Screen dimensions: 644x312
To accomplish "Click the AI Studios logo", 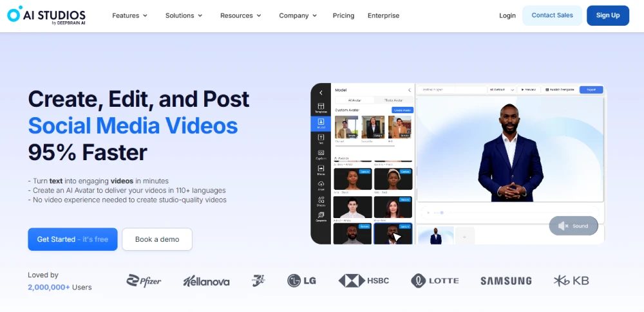I will point(46,15).
